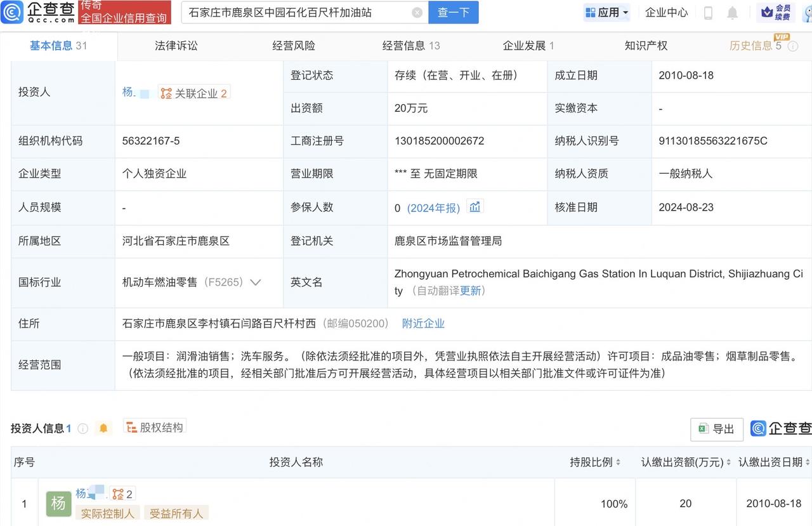Select approval date 2024-08-23
Screen dimensions: 812x526
[x=686, y=207]
